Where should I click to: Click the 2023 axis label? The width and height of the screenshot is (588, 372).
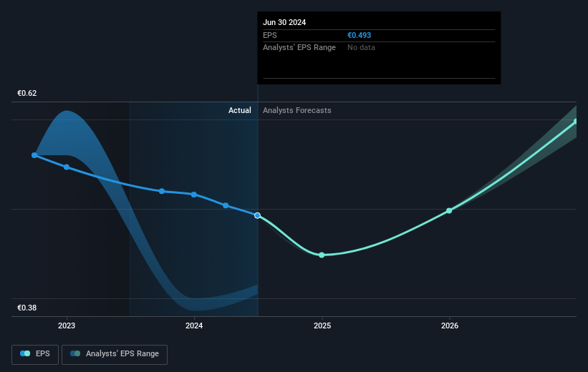pyautogui.click(x=67, y=325)
